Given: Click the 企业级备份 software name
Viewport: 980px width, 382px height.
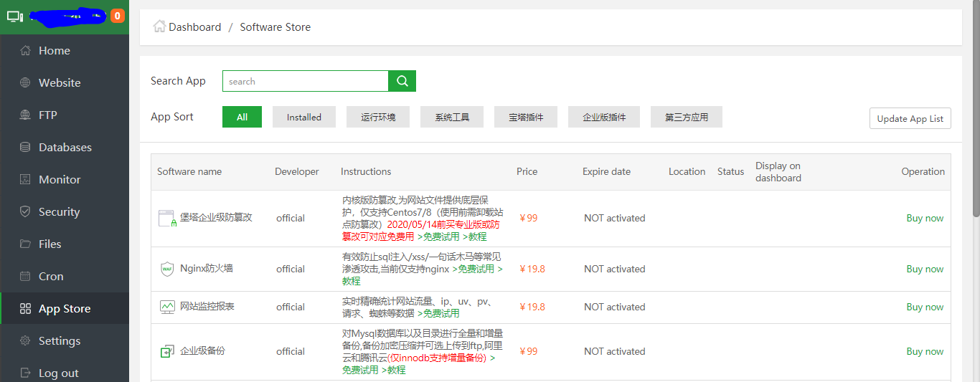Looking at the screenshot, I should click(x=202, y=351).
